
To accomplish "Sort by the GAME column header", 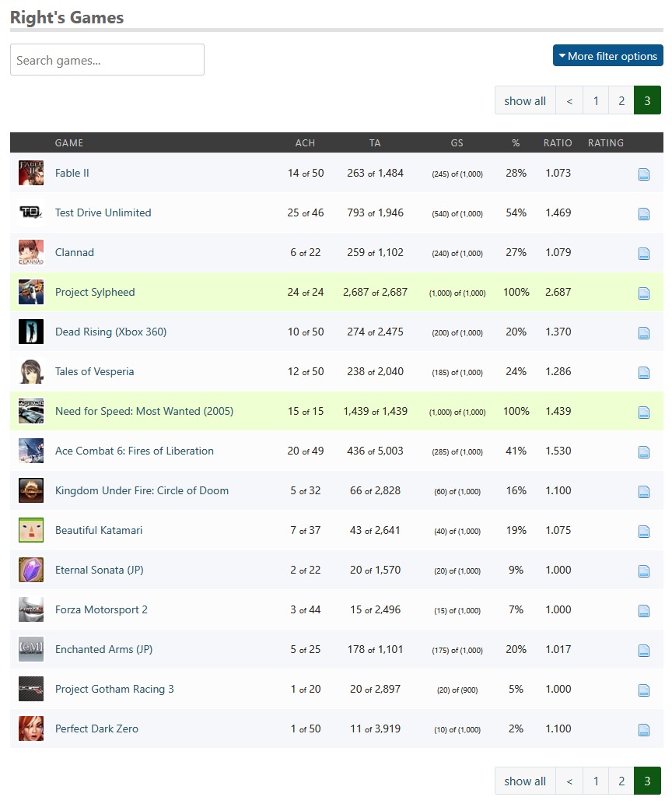I will pos(69,143).
